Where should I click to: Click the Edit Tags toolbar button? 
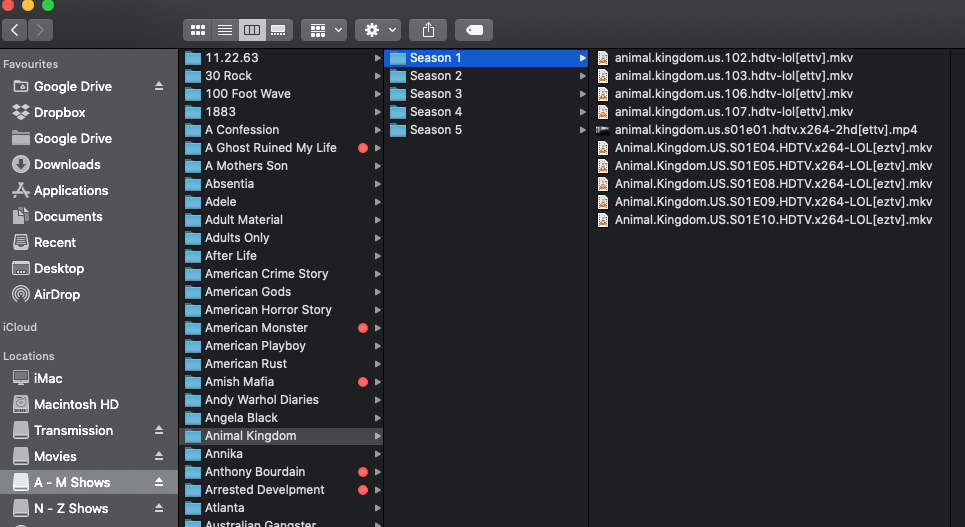473,30
